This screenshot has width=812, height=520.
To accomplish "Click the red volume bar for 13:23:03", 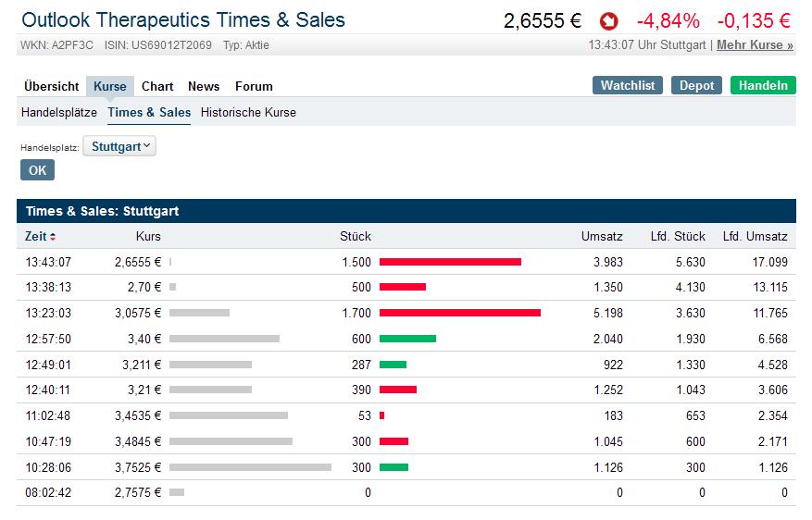I will tap(459, 313).
